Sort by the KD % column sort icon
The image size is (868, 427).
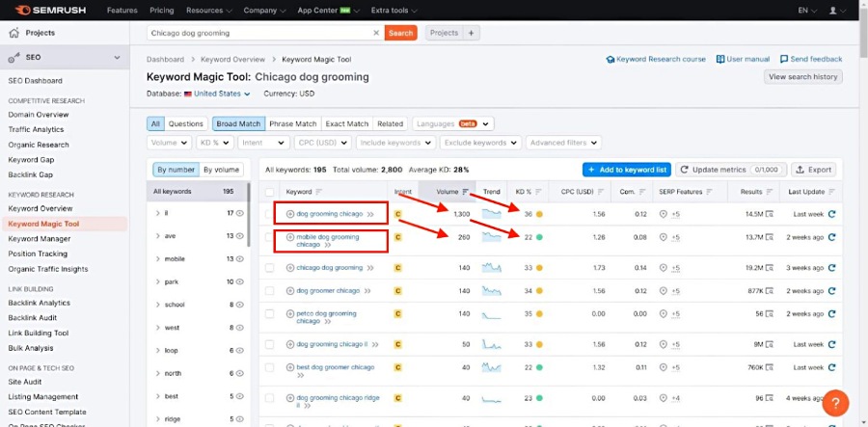tap(538, 192)
